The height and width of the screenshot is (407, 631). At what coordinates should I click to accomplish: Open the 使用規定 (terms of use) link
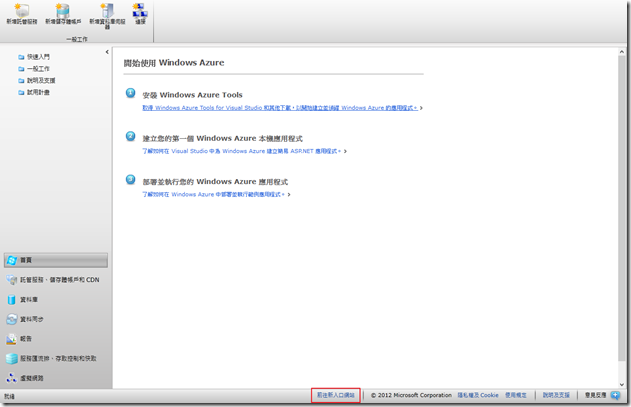point(516,395)
